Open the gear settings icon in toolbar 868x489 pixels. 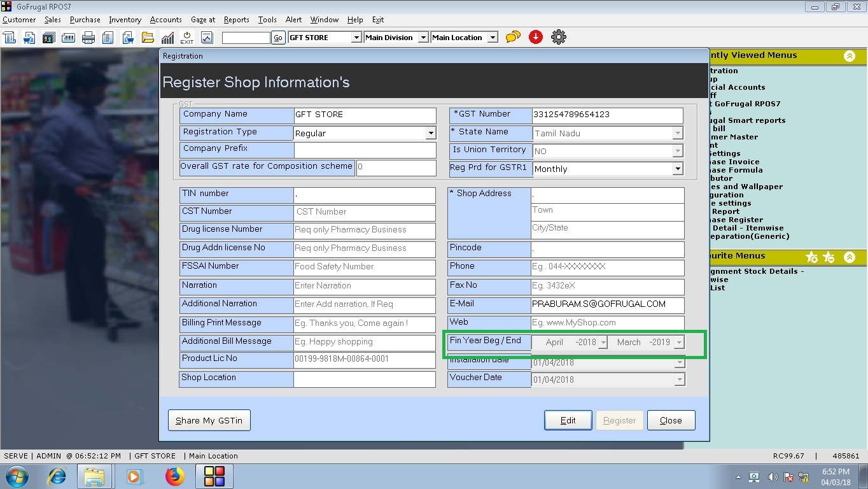click(x=559, y=37)
